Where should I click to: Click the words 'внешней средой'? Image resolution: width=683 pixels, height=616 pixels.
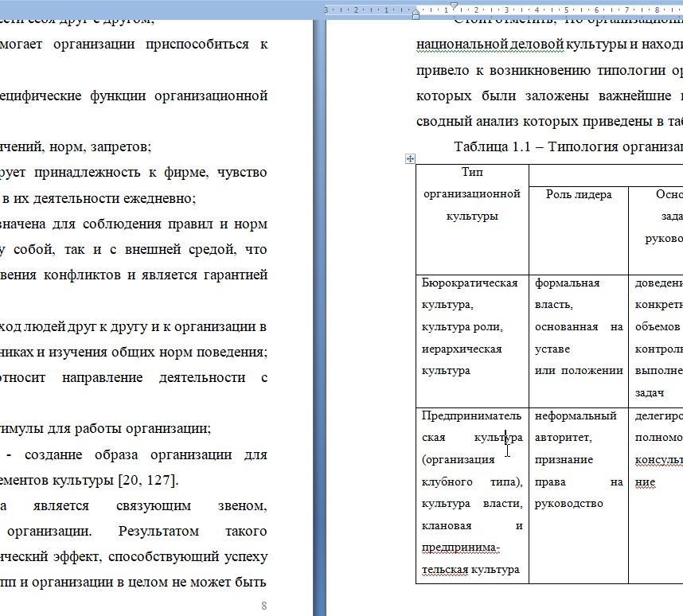point(181,250)
